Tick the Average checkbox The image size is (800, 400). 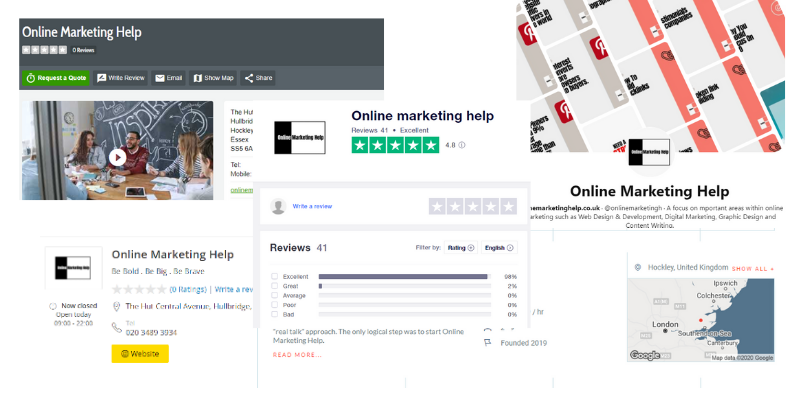[x=274, y=295]
